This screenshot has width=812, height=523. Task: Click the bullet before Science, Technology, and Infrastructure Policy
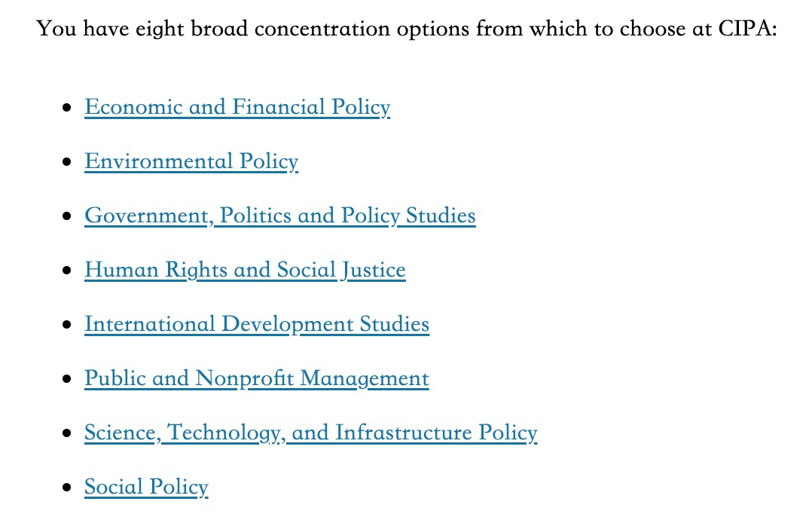pyautogui.click(x=66, y=433)
